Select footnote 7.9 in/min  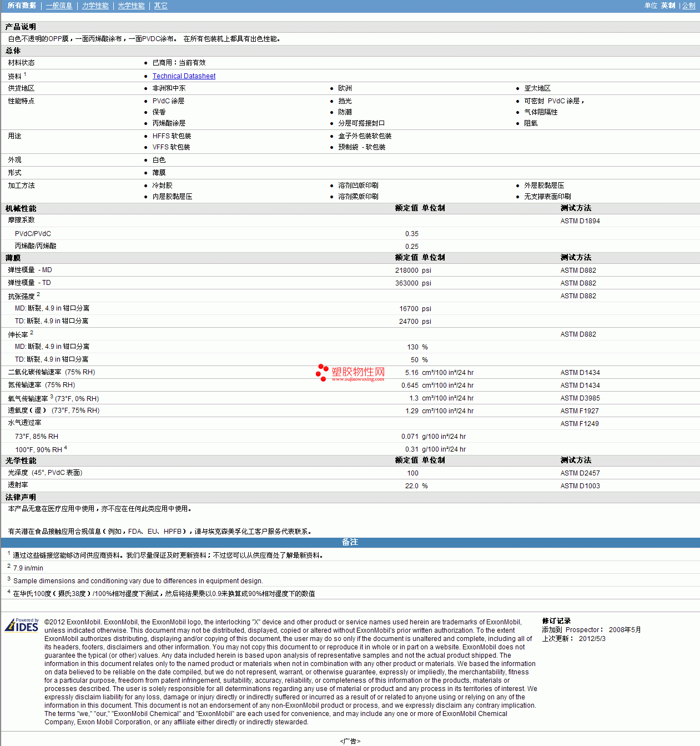tap(28, 568)
